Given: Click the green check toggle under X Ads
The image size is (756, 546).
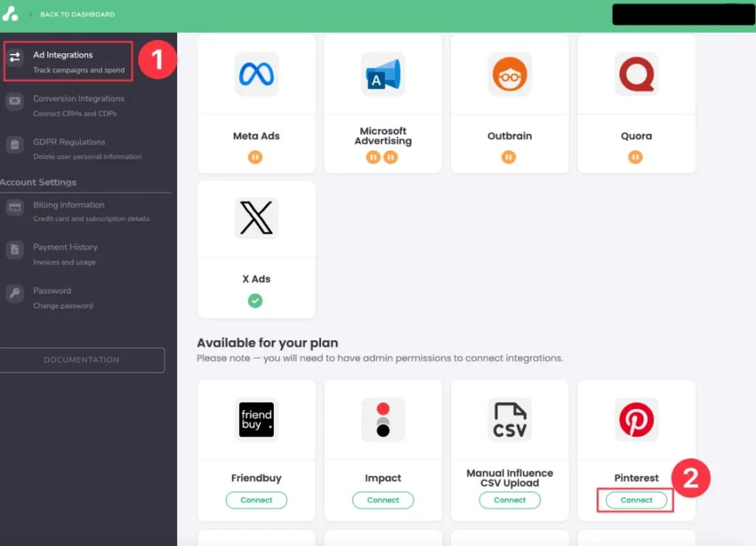Looking at the screenshot, I should [x=255, y=300].
